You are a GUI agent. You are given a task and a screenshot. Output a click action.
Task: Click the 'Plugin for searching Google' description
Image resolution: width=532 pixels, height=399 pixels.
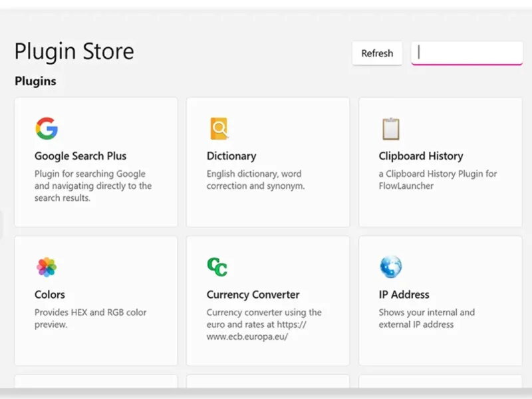click(93, 186)
